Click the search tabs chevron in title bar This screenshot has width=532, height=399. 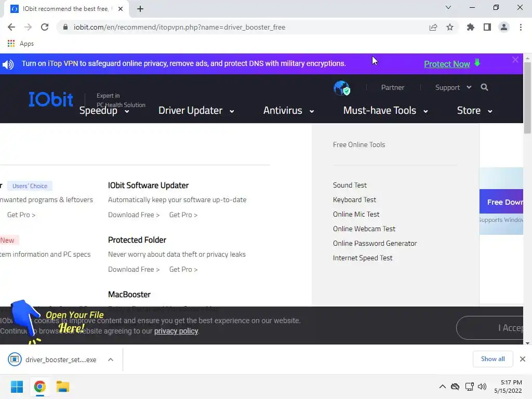(x=448, y=7)
